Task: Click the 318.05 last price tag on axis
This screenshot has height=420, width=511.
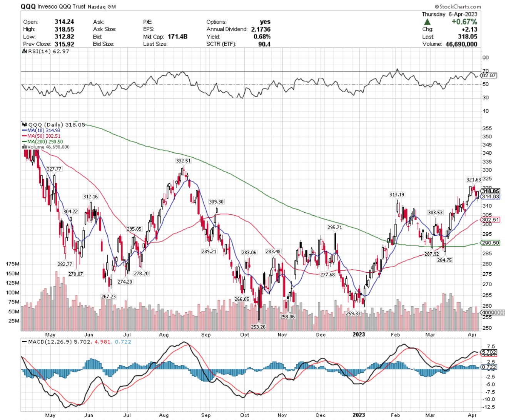Action: click(x=491, y=191)
